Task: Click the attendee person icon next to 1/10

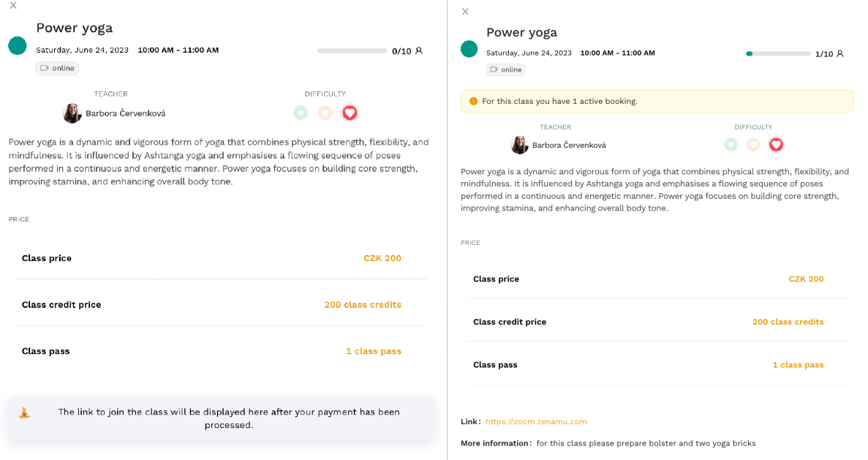Action: [x=839, y=53]
